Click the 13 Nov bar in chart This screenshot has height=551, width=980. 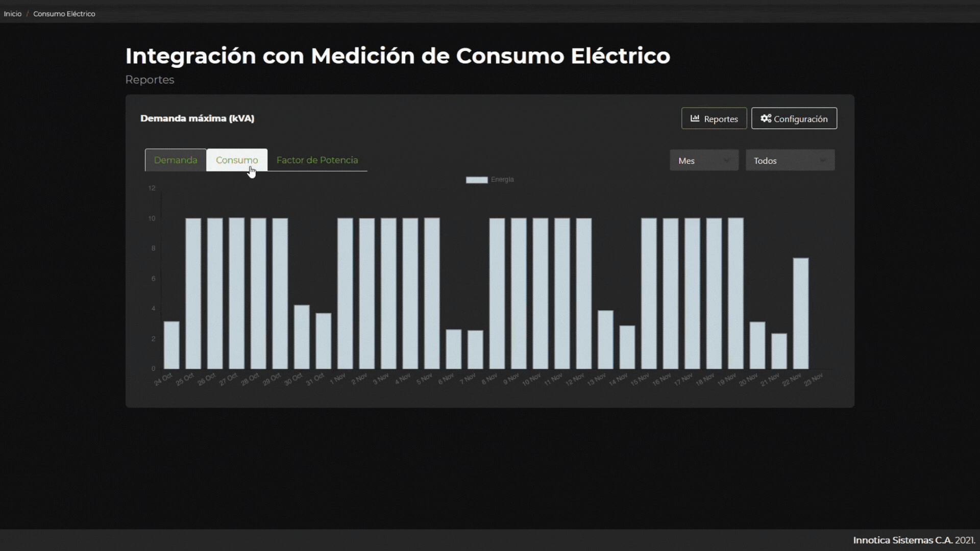coord(605,339)
